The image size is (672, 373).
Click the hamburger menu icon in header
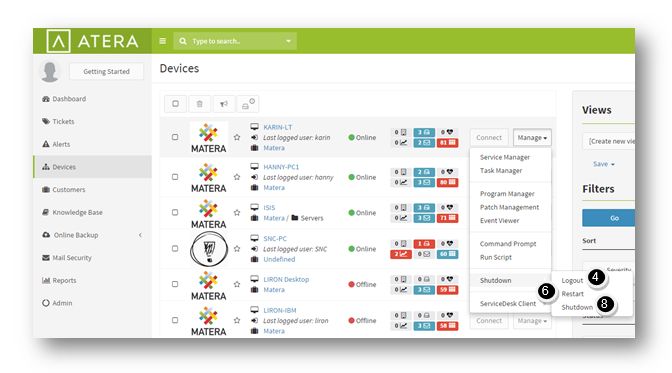162,41
